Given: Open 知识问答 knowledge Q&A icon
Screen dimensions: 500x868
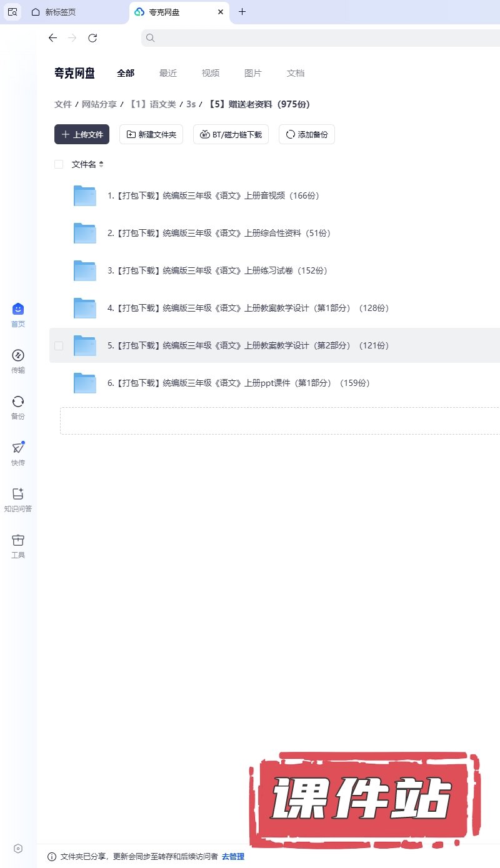Looking at the screenshot, I should tap(18, 495).
